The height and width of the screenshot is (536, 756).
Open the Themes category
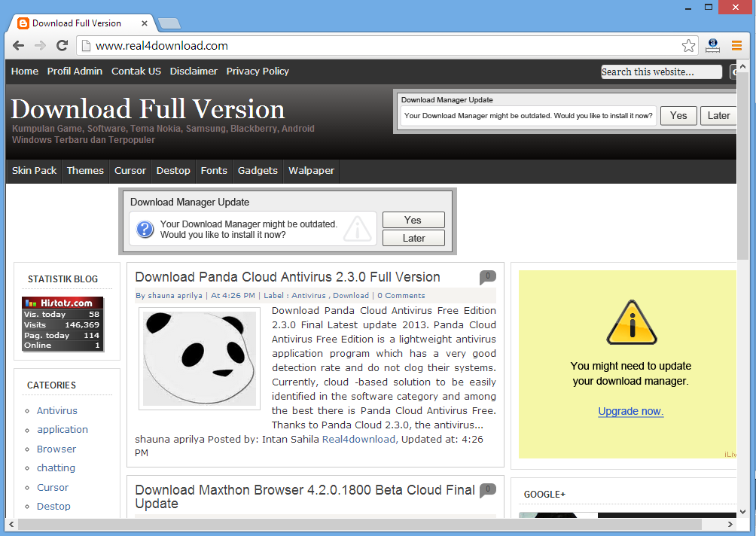(x=85, y=171)
